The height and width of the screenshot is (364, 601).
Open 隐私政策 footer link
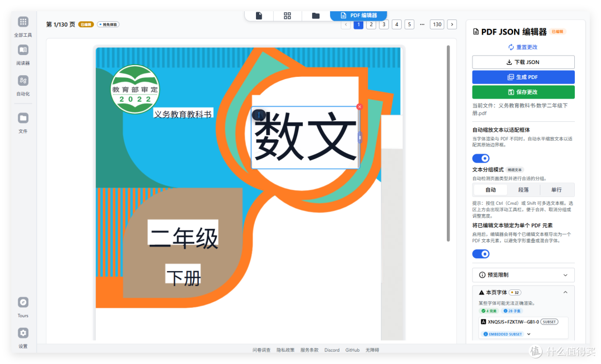pos(285,350)
